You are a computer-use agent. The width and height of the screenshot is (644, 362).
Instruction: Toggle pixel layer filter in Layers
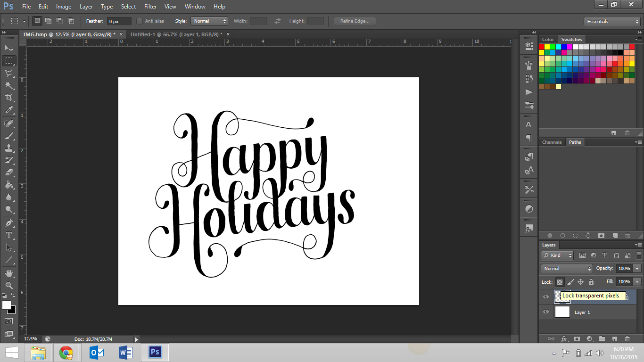coord(582,255)
